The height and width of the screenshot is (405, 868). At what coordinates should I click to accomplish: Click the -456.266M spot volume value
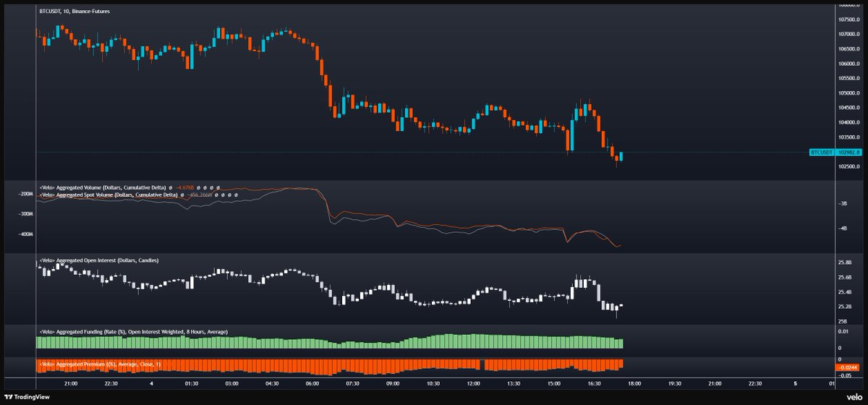click(199, 195)
